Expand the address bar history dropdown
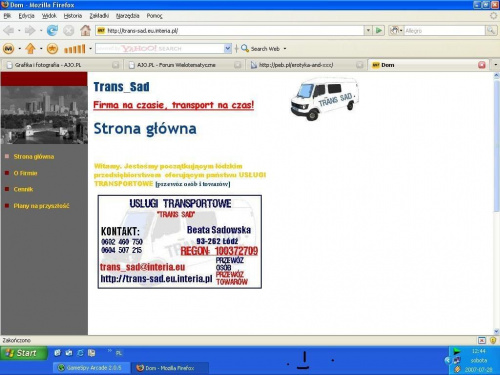 (368, 31)
